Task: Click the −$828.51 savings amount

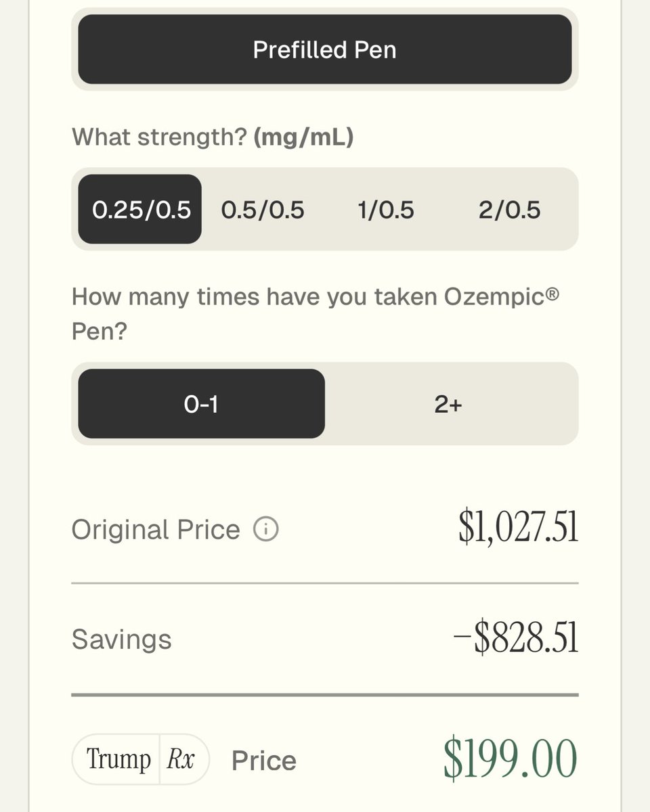Action: [x=515, y=639]
